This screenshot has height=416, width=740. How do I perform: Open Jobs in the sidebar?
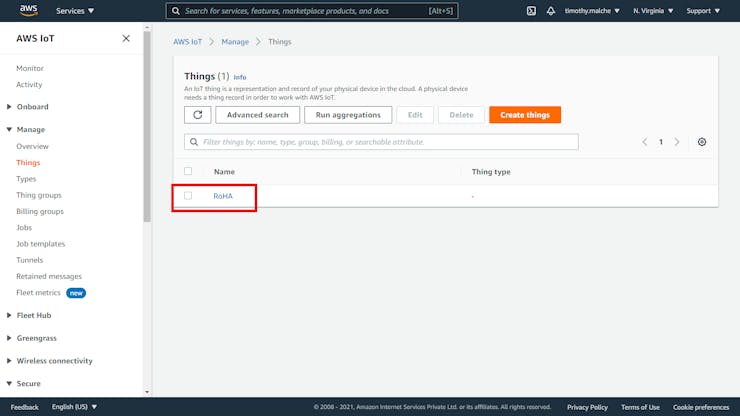pos(24,228)
